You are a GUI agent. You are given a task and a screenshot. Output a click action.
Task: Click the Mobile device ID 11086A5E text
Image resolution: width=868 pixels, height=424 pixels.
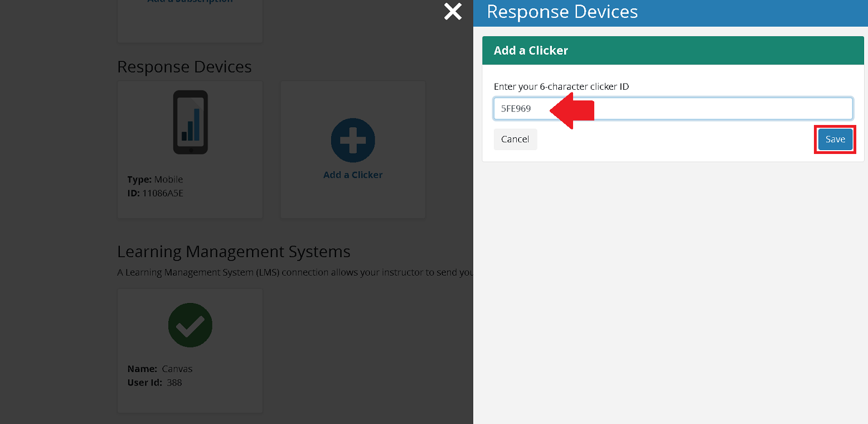[x=156, y=193]
